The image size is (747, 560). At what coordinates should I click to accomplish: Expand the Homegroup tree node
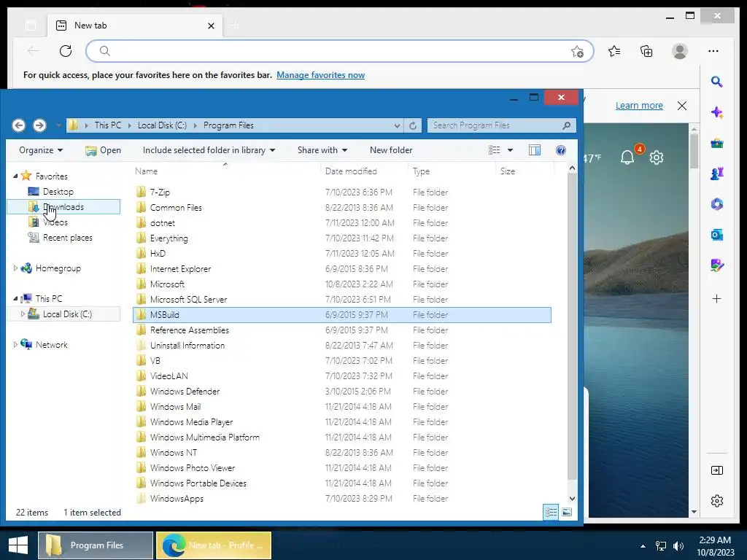point(15,268)
